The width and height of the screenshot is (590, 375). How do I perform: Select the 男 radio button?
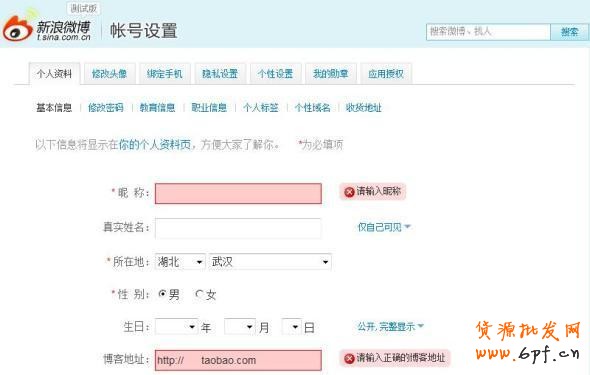163,294
